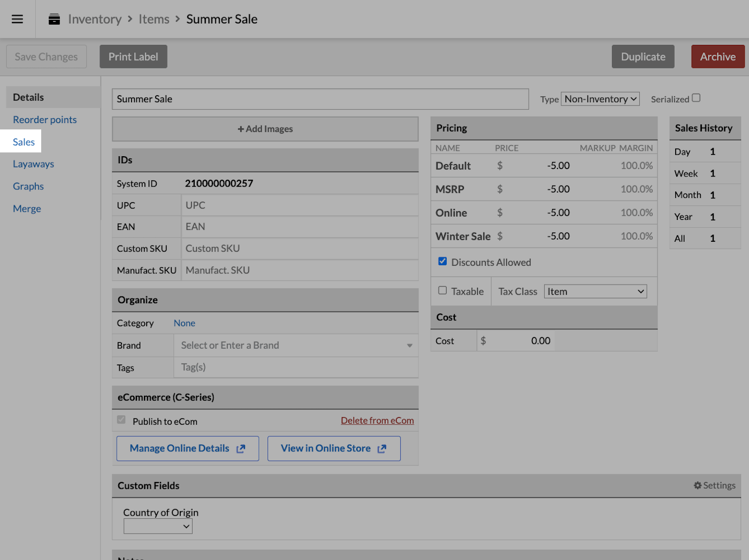Click the Day sales history row
This screenshot has height=560, width=749.
pyautogui.click(x=705, y=152)
